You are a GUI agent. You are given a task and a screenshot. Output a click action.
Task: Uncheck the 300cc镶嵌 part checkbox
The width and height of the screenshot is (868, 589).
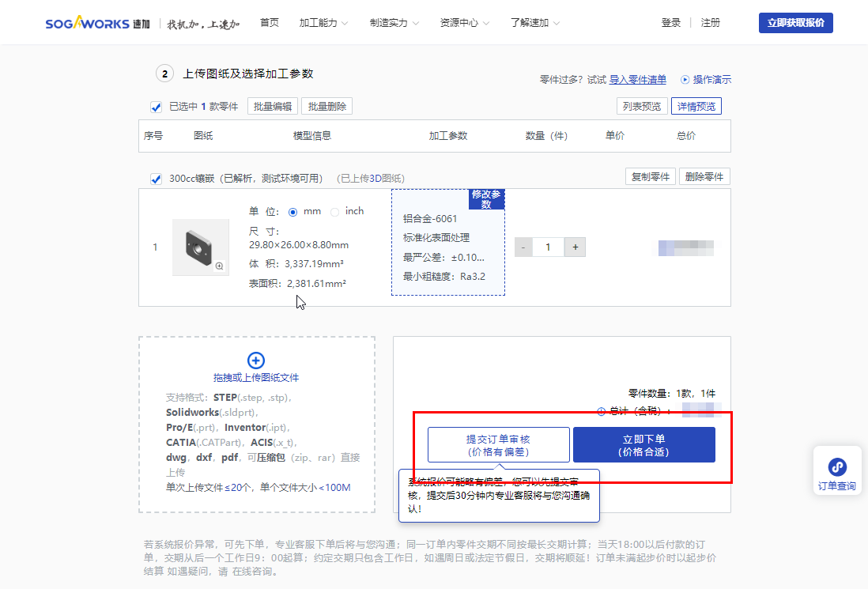tap(157, 179)
